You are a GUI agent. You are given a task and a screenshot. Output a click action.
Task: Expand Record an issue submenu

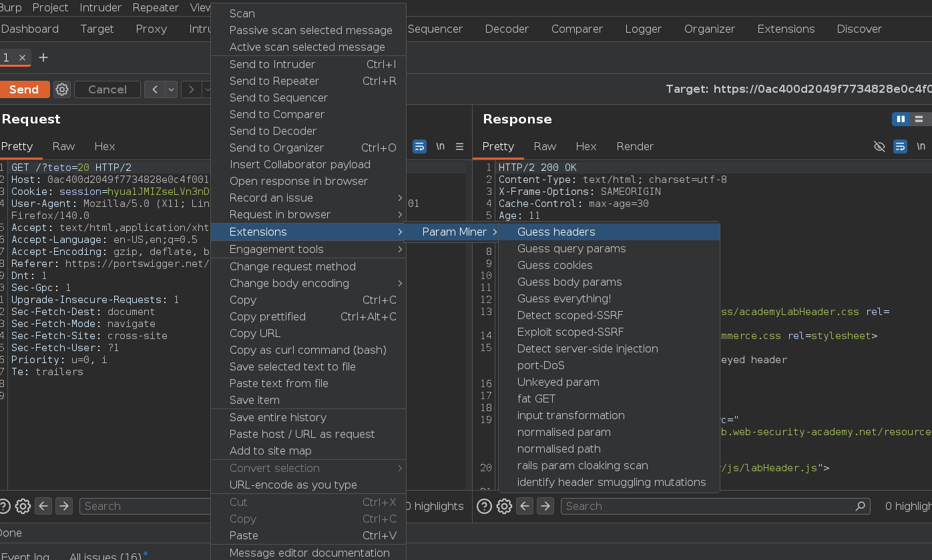(307, 198)
